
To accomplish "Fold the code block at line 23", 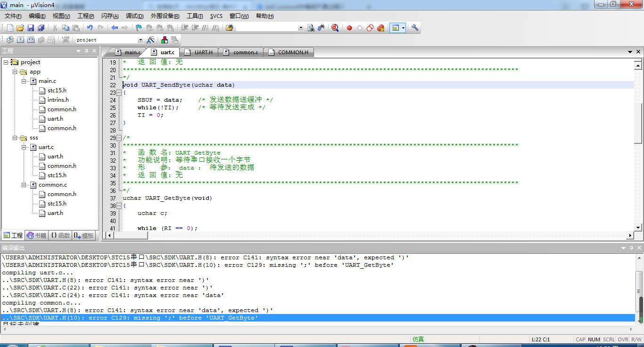I will 119,93.
